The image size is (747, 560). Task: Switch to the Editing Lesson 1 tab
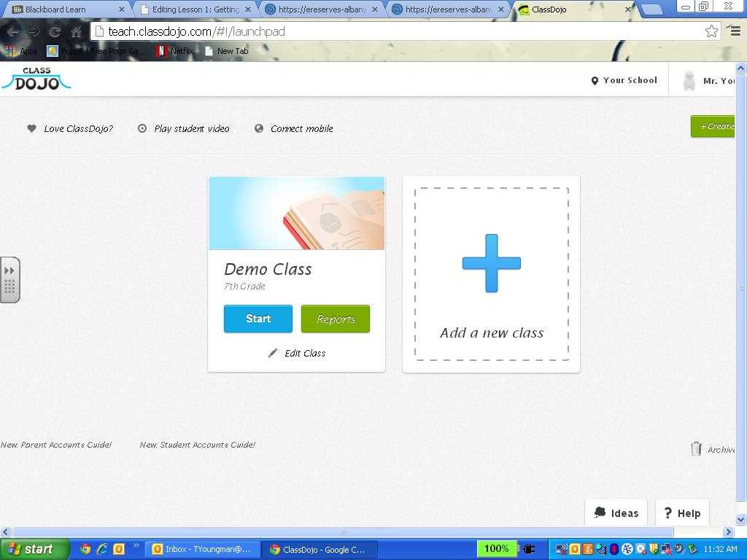[196, 9]
